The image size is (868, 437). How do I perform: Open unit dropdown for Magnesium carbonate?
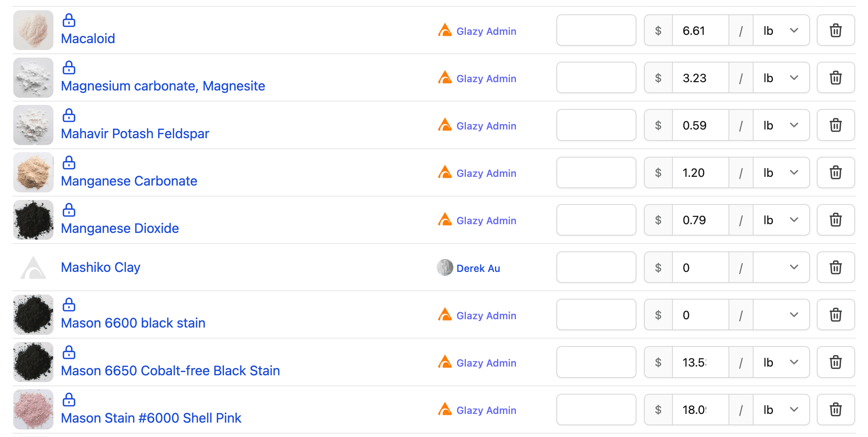tap(781, 78)
